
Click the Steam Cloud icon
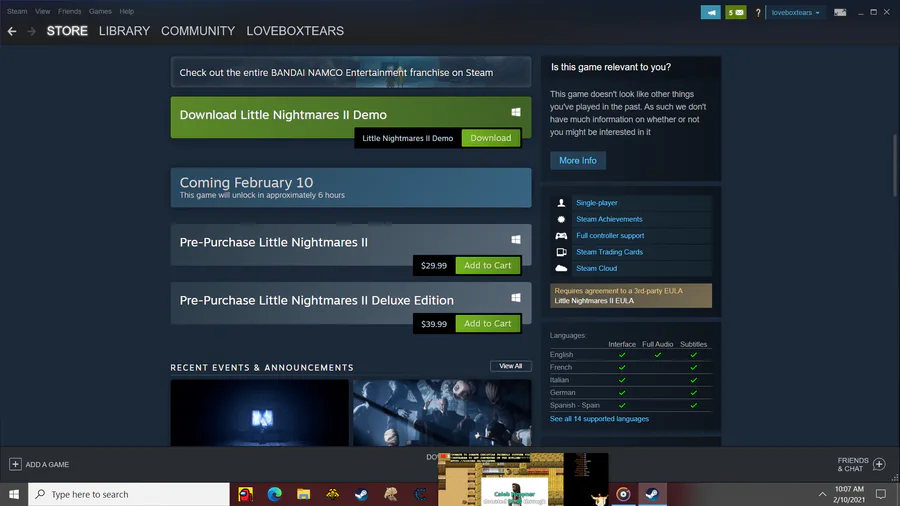point(561,268)
